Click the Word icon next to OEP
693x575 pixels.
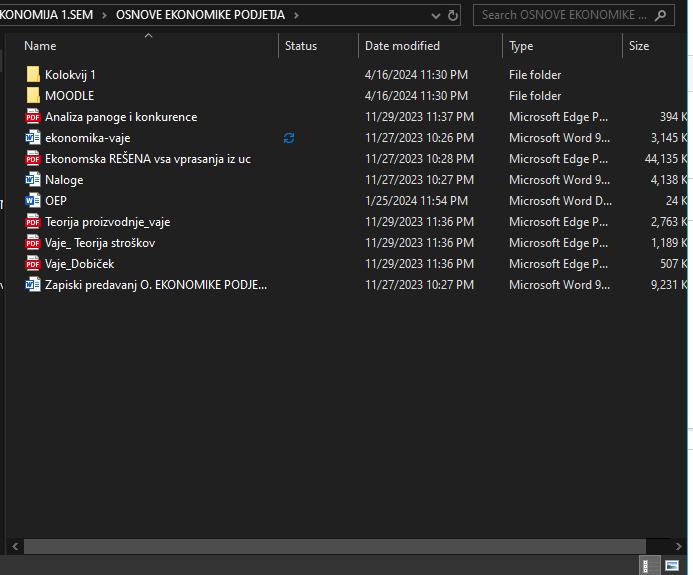tap(33, 201)
